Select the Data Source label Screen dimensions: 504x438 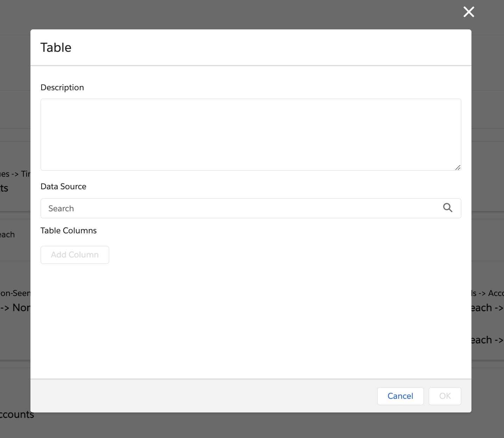(x=63, y=186)
